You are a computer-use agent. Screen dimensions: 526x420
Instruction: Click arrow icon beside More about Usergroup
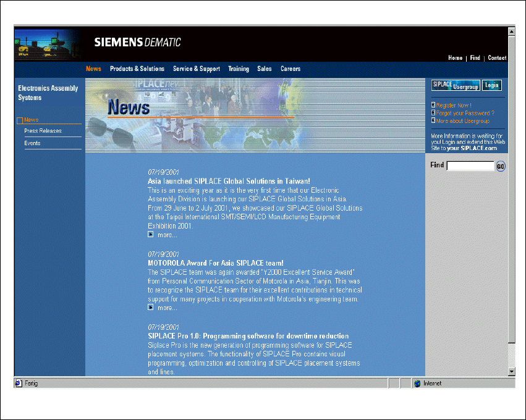click(433, 120)
